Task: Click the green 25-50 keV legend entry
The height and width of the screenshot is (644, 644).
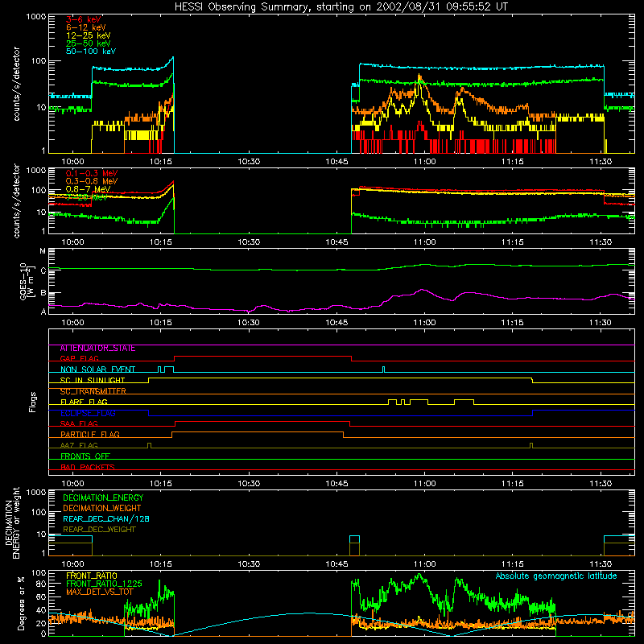Action: [x=89, y=43]
